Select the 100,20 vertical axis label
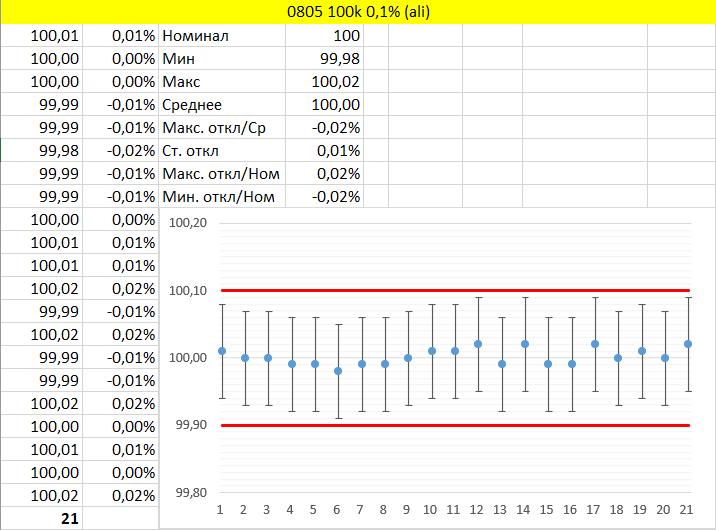Screen dimensions: 716x530 pos(189,223)
